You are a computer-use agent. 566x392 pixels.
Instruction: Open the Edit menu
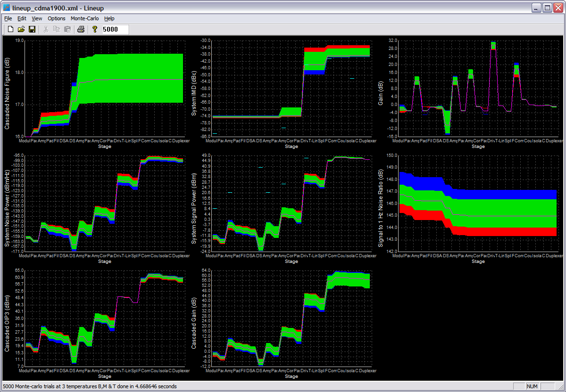(x=22, y=18)
